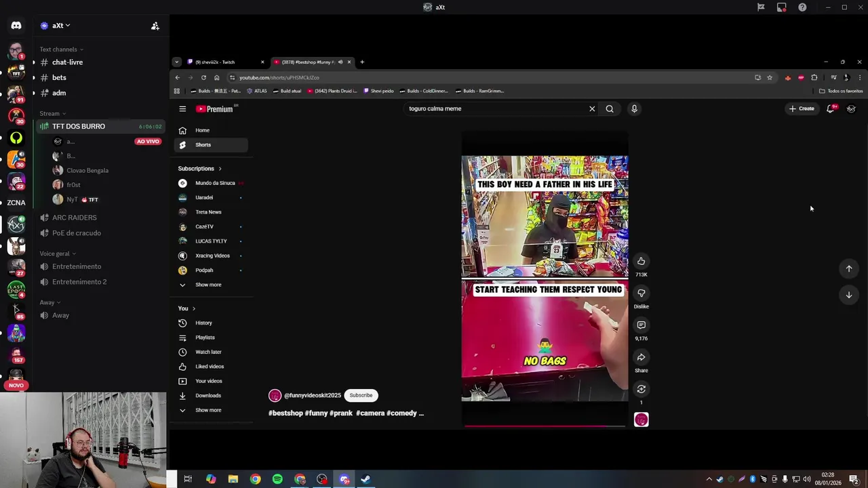Screen dimensions: 868x488
Task: Go back in the browser
Action: 178,77
